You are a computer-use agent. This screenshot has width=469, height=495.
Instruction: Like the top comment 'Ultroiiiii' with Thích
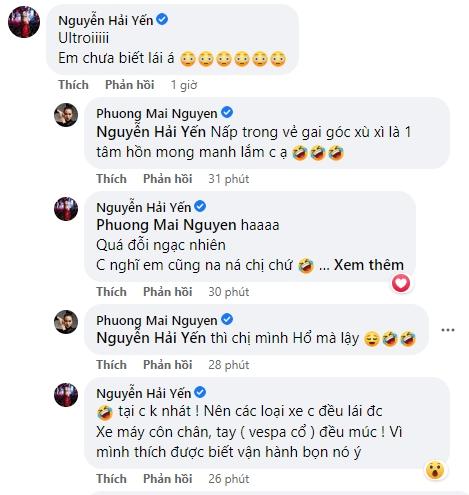(x=73, y=85)
